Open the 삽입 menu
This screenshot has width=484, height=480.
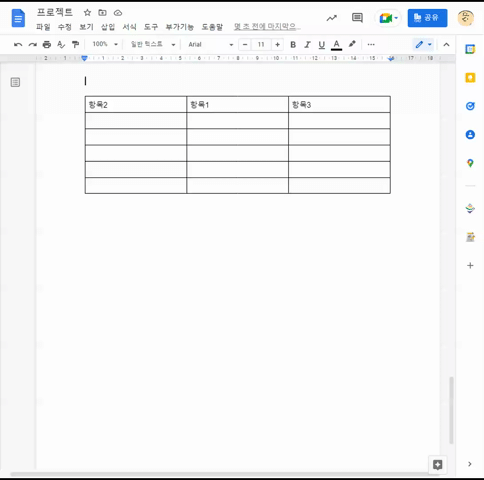click(x=108, y=27)
